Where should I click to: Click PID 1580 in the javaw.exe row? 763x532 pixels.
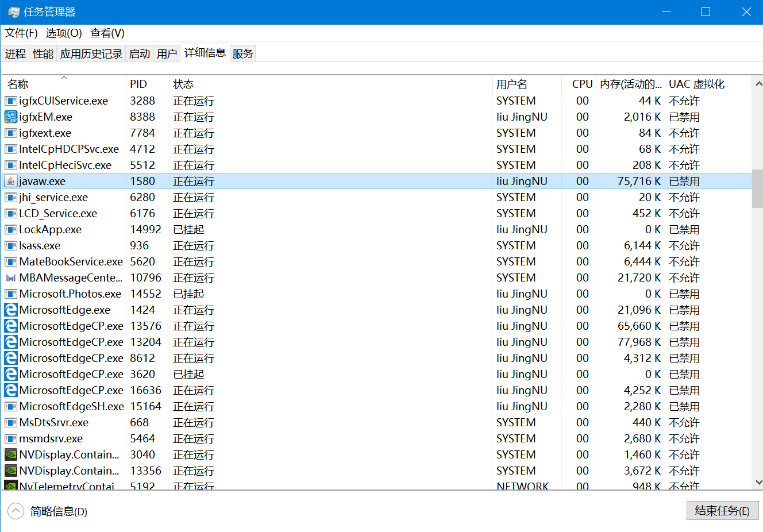click(x=142, y=182)
